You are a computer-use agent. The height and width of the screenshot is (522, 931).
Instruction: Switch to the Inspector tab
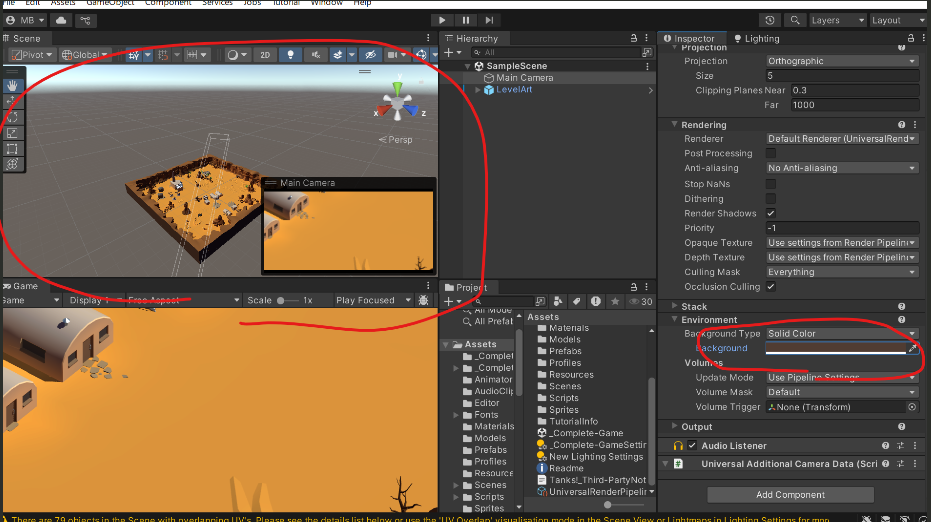pyautogui.click(x=689, y=39)
